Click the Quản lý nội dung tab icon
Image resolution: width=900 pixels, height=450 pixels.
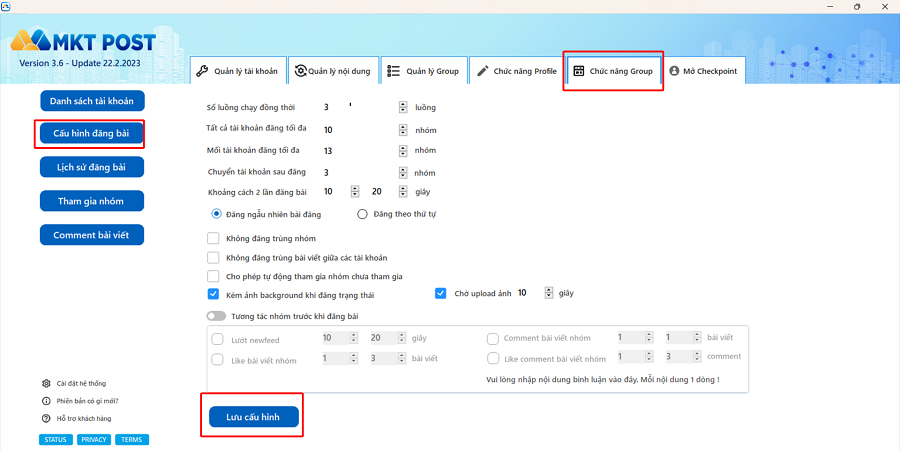pos(300,71)
